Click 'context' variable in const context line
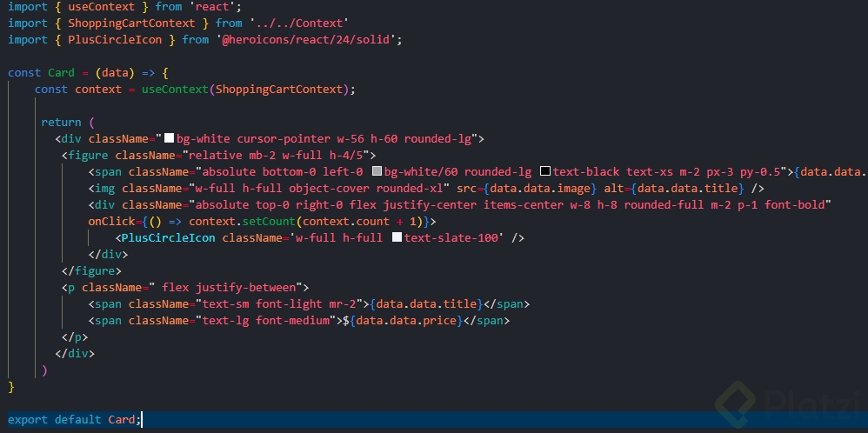Image resolution: width=868 pixels, height=433 pixels. pyautogui.click(x=98, y=90)
